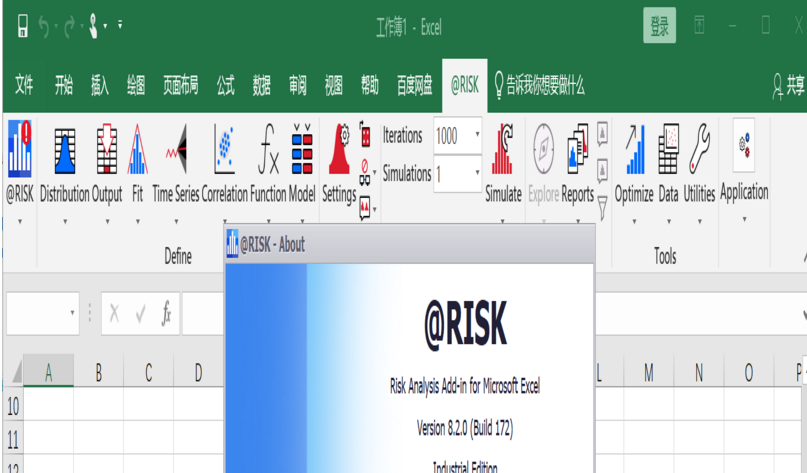Open the Define Distribution tool
The image size is (807, 473).
(65, 151)
